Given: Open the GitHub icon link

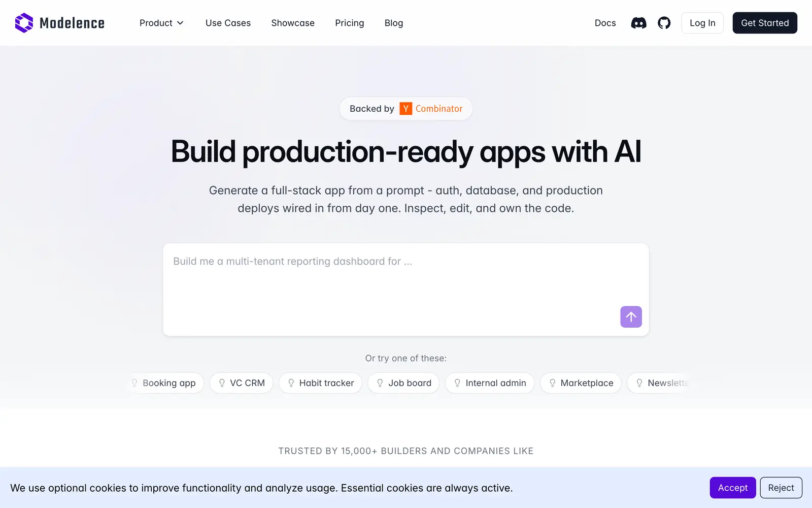Looking at the screenshot, I should pyautogui.click(x=664, y=23).
